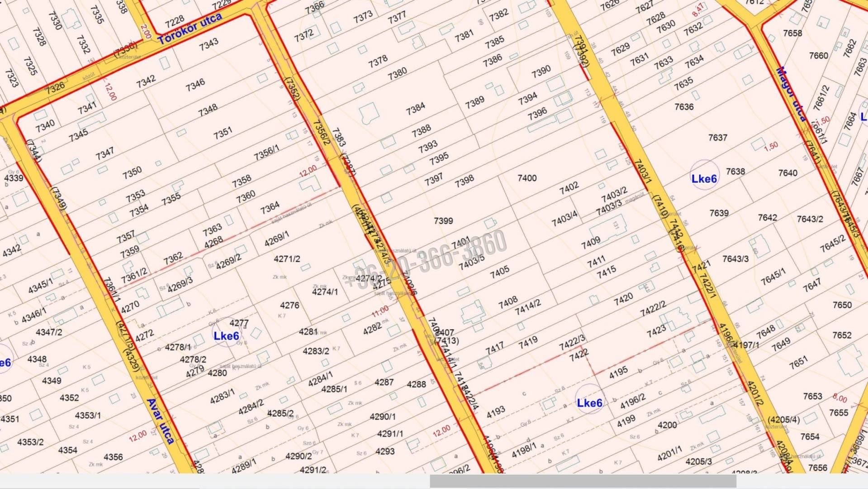Image resolution: width=868 pixels, height=489 pixels.
Task: Select the Lke6 zone label beside parcel 4277
Action: pos(226,336)
